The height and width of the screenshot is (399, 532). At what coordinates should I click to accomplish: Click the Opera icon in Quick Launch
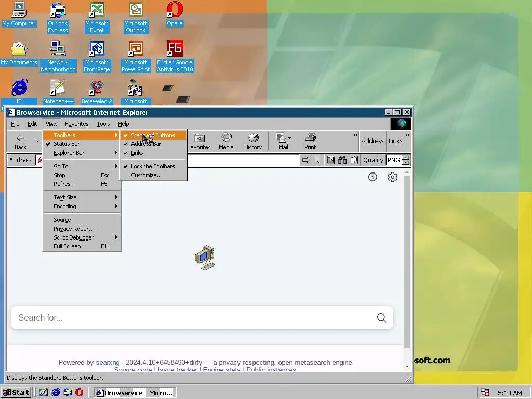point(79,392)
